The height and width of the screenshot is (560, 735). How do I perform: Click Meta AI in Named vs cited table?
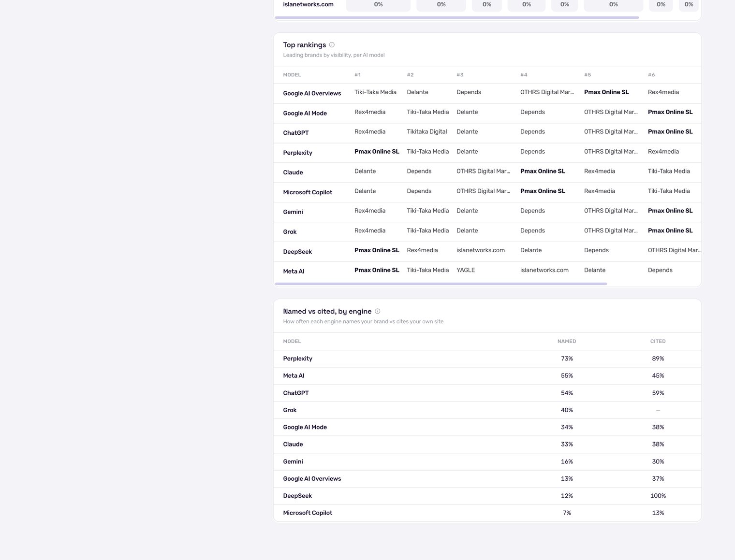click(x=294, y=375)
